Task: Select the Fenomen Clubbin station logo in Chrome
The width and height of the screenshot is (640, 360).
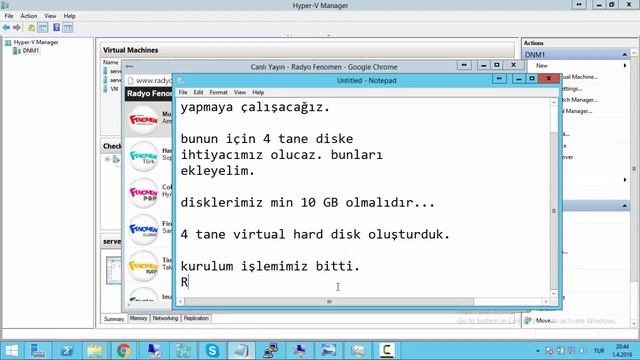Action: tap(143, 230)
